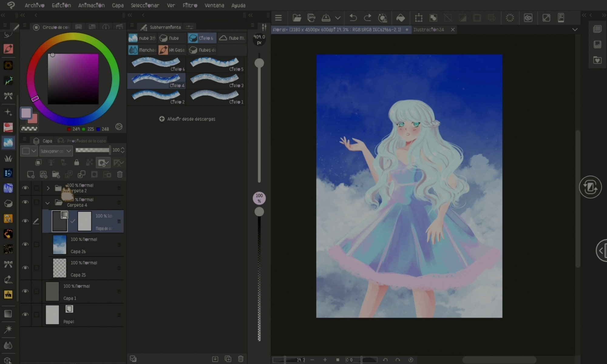The image size is (607, 364).
Task: Select the Cielo 1 brush preset
Action: point(216,97)
